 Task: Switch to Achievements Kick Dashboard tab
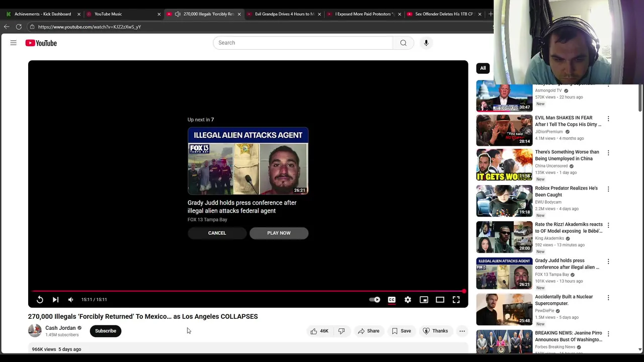tap(43, 14)
